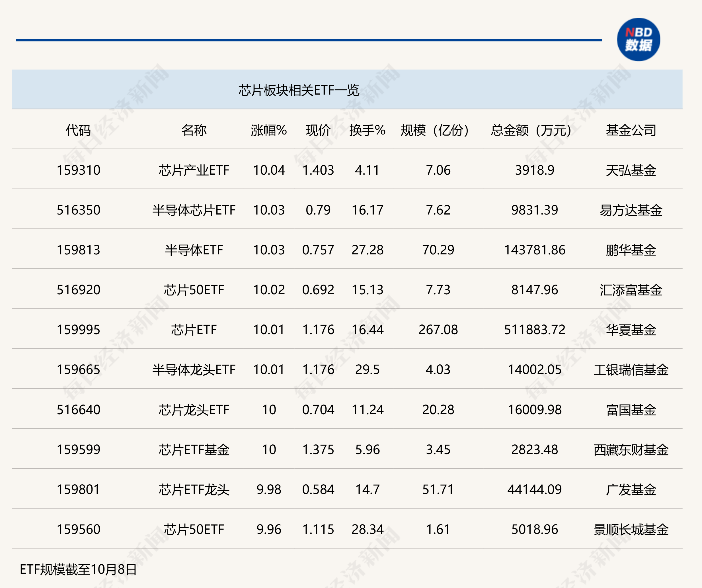The height and width of the screenshot is (588, 702).
Task: Click price 0.692 for 芯片50ETF
Action: (x=318, y=290)
